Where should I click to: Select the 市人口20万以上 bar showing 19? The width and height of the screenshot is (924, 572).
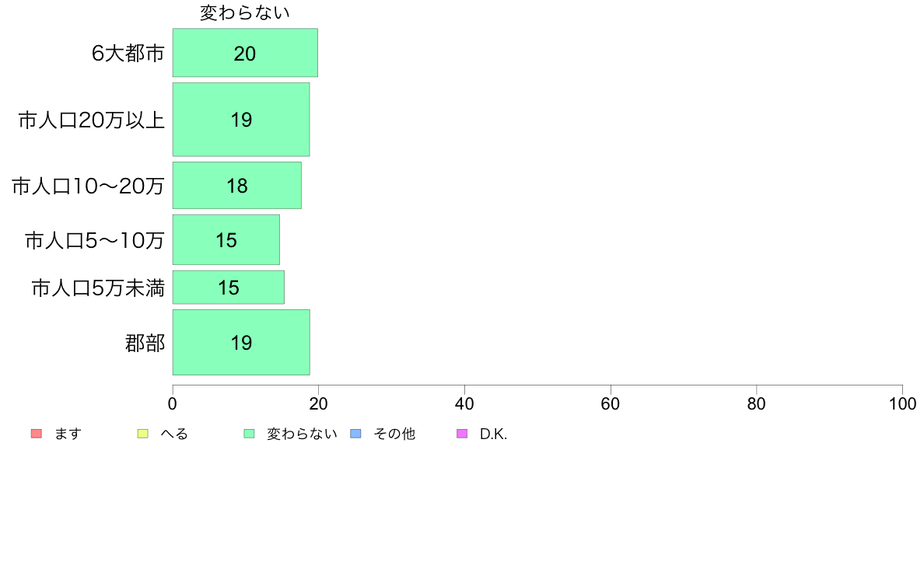pyautogui.click(x=241, y=120)
